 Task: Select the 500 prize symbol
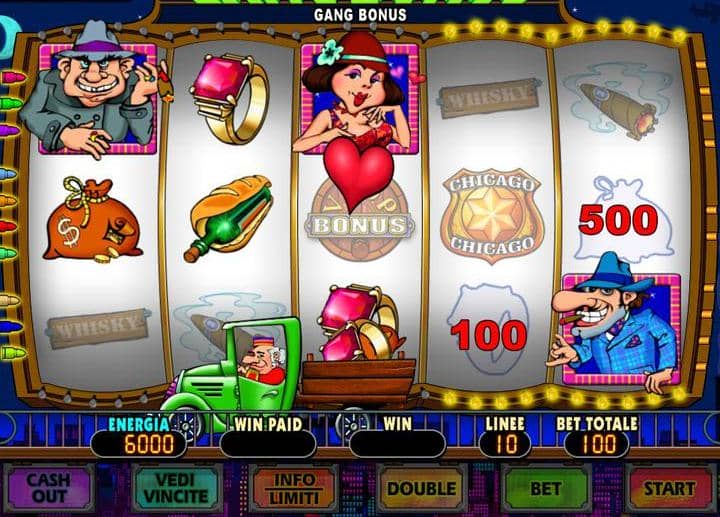[x=619, y=220]
